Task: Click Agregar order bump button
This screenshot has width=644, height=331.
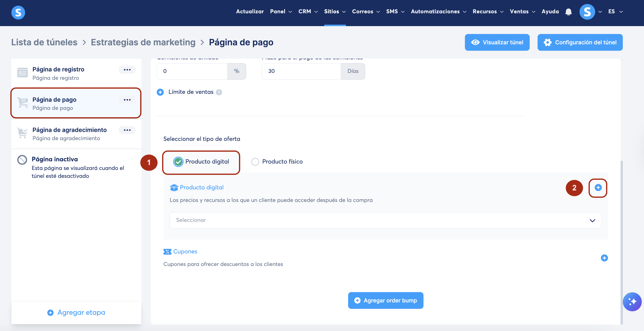Action: click(385, 300)
